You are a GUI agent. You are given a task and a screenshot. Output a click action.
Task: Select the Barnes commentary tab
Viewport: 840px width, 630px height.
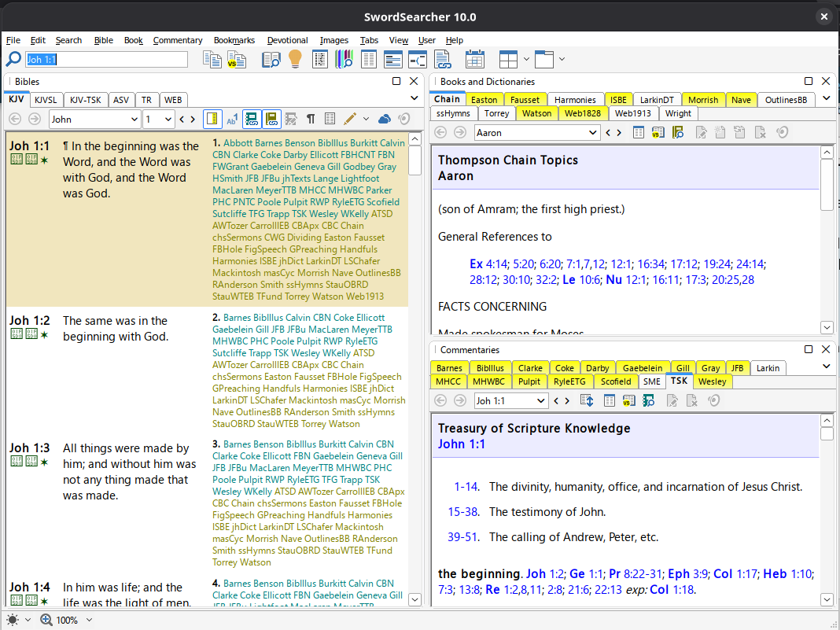449,368
